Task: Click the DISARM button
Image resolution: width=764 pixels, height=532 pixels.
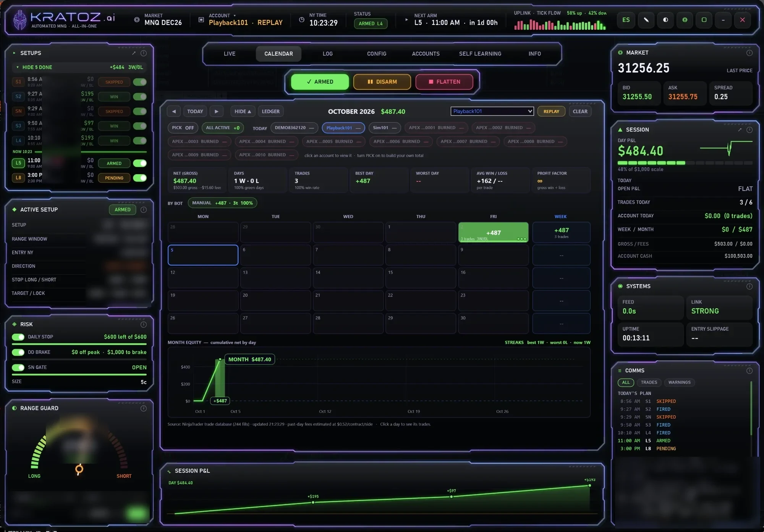Action: pyautogui.click(x=382, y=82)
